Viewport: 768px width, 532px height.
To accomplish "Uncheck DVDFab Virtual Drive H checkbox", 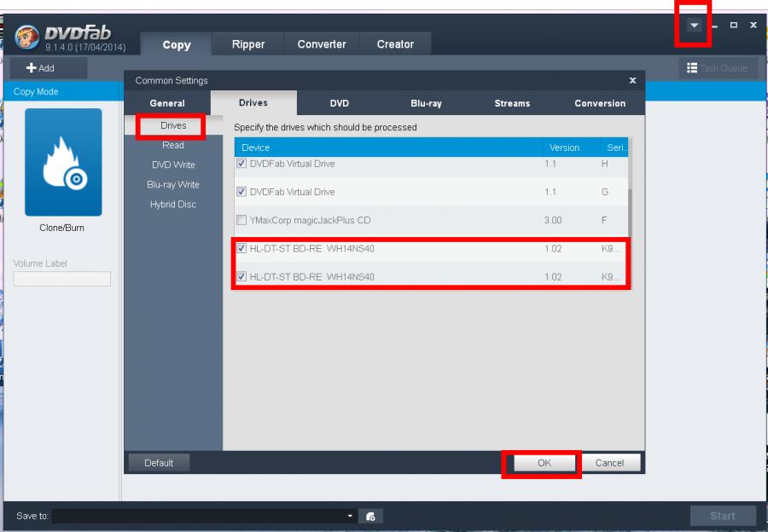I will [x=241, y=164].
